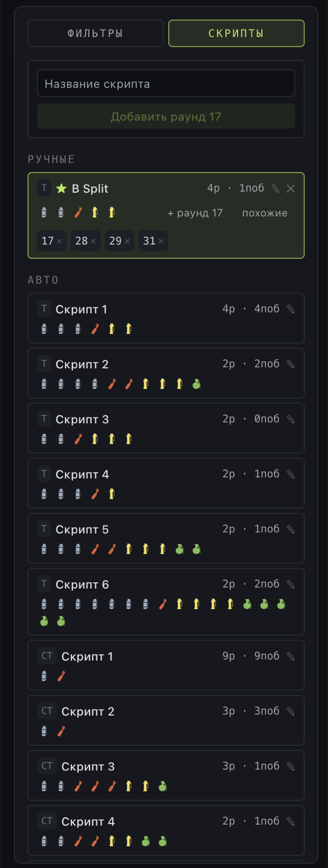This screenshot has width=328, height=868.
Task: Click pencil icon for T Скрипт 3
Action: coord(291,419)
